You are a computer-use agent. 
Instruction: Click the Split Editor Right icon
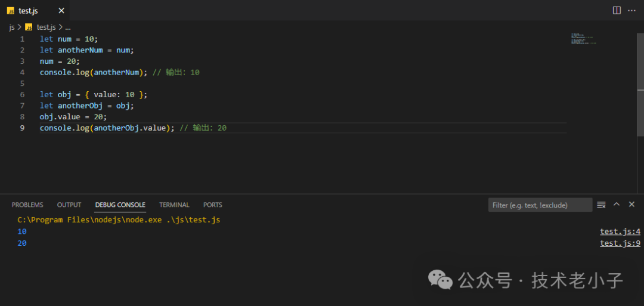pyautogui.click(x=617, y=10)
